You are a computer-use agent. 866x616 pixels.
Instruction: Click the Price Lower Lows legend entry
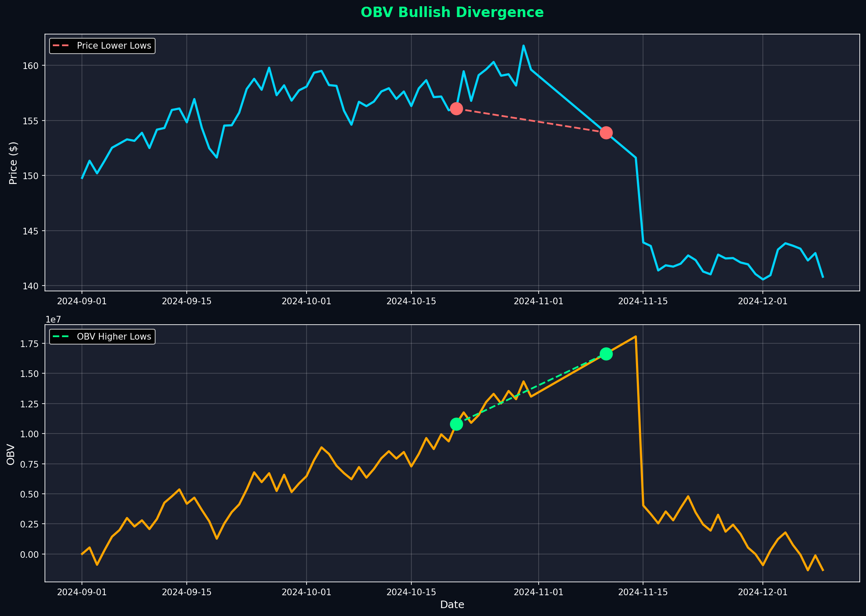pyautogui.click(x=114, y=46)
